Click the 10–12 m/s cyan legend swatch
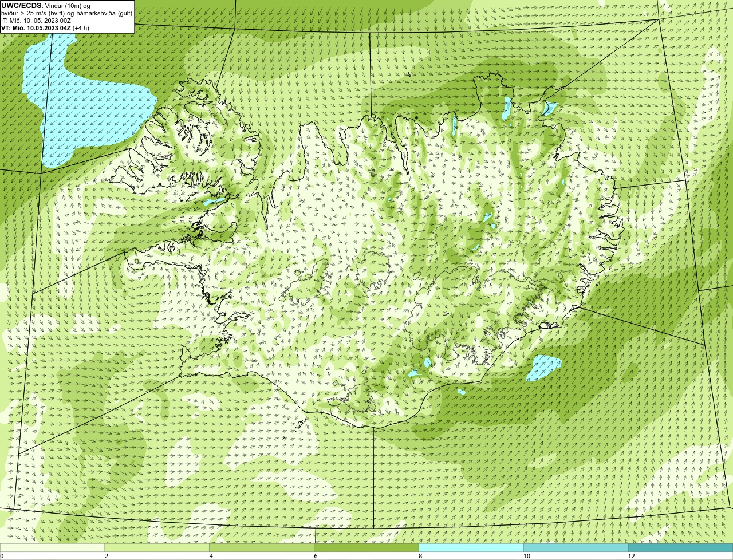 (576, 547)
